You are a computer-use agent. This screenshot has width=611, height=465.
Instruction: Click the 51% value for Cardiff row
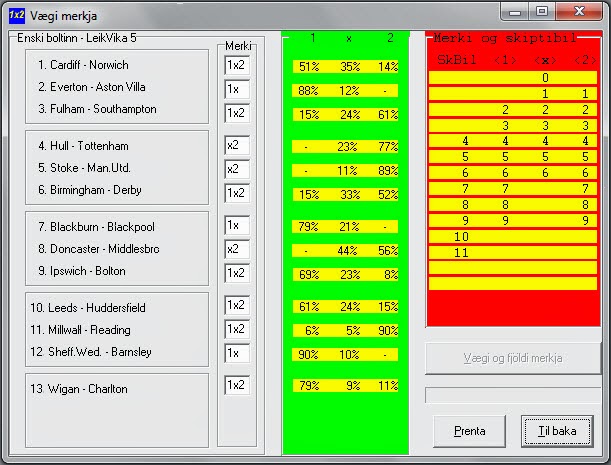pos(309,67)
